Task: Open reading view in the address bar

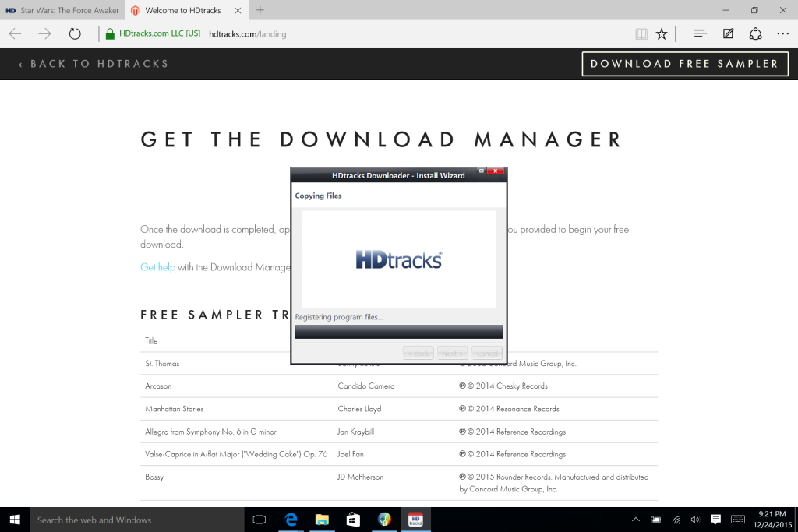Action: 641,34
